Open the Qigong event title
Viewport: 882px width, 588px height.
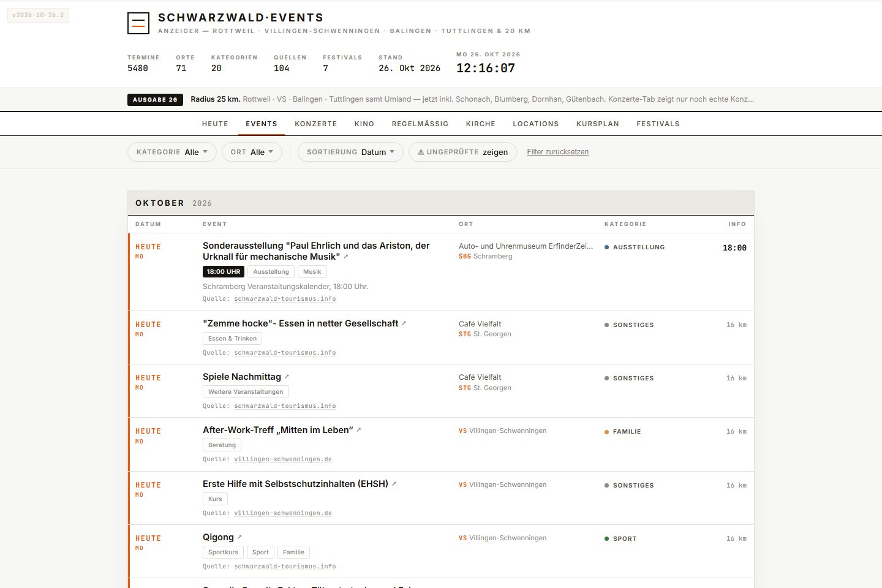coord(218,537)
